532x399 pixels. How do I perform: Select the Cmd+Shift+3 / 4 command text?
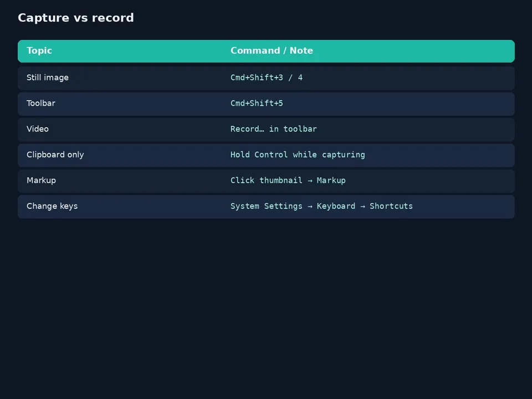click(267, 78)
